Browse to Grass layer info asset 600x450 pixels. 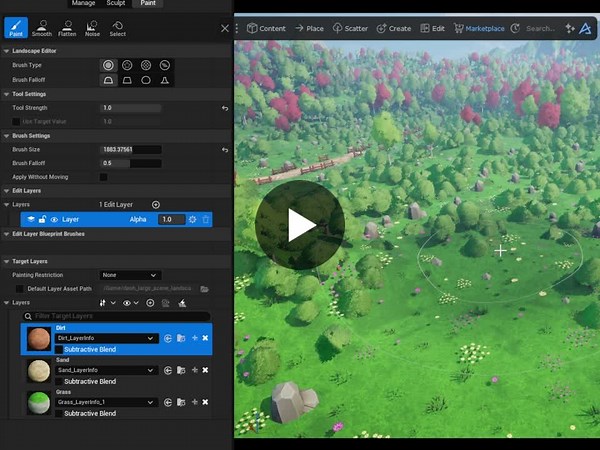point(181,402)
